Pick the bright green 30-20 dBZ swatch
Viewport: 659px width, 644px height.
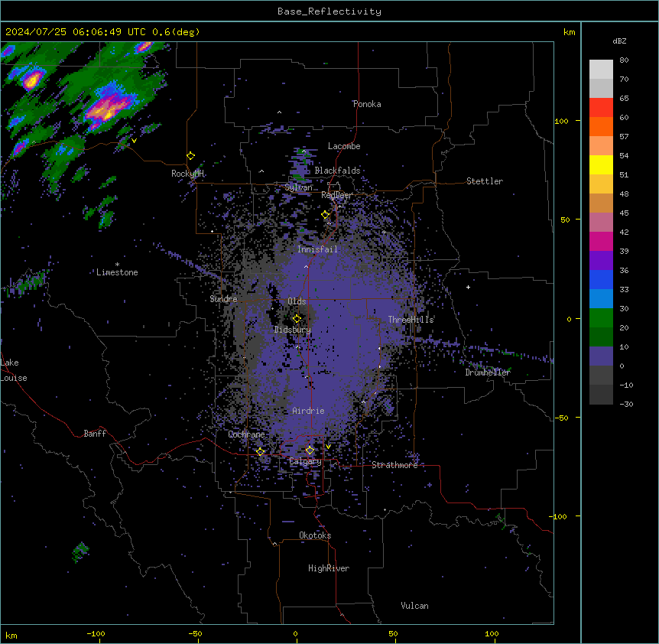point(601,318)
